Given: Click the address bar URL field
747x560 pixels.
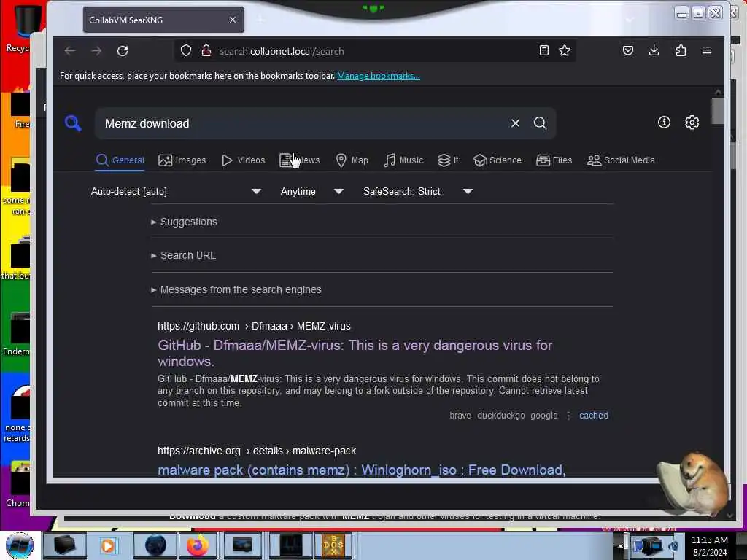Looking at the screenshot, I should pos(374,51).
